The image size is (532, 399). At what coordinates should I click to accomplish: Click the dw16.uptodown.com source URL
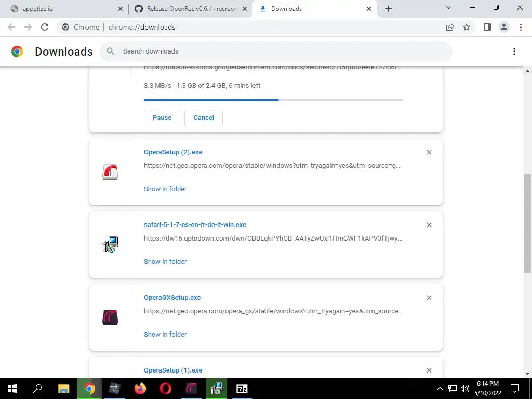(273, 238)
